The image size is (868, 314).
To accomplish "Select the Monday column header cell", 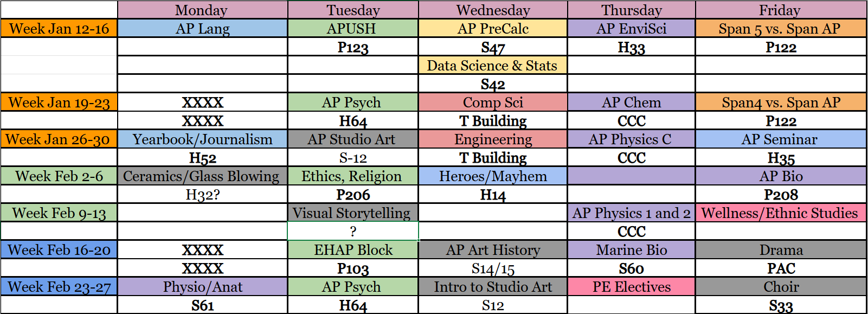I will pyautogui.click(x=202, y=10).
